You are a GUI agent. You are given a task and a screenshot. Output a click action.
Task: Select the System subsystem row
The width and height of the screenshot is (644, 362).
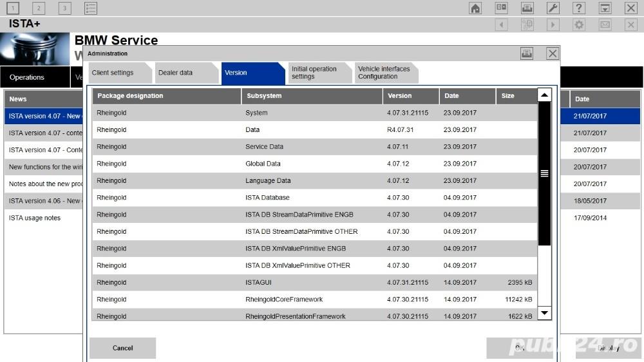(315, 113)
